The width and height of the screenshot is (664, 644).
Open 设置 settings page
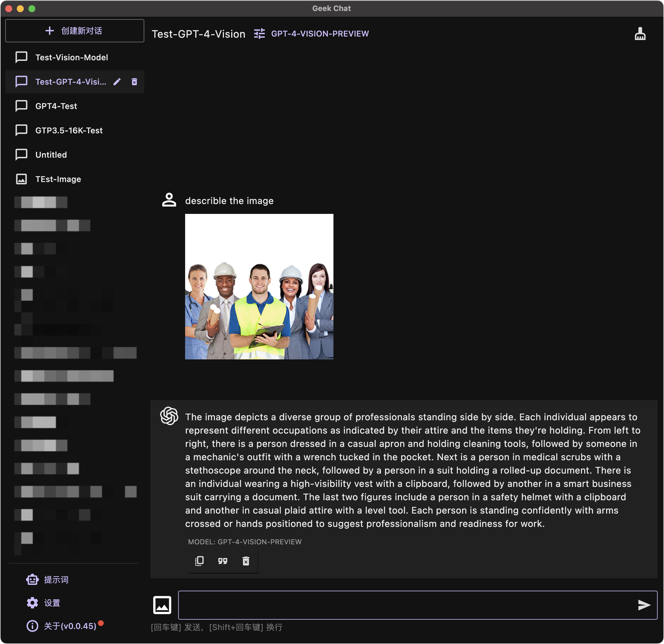coord(52,603)
